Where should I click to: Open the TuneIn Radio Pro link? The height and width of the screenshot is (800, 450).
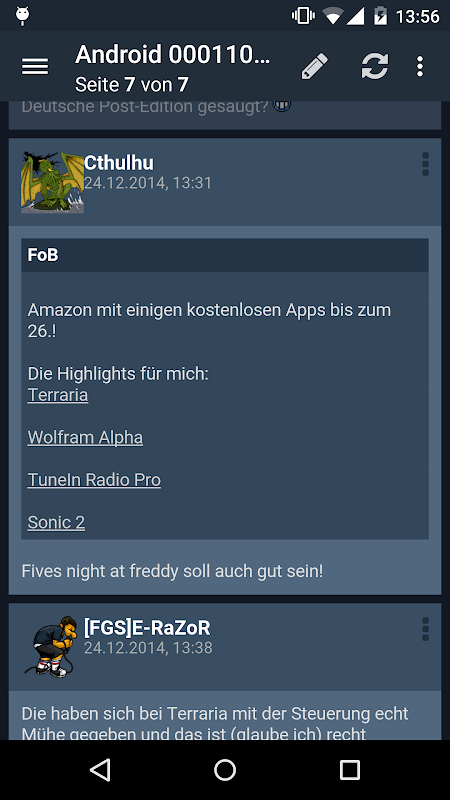[94, 480]
